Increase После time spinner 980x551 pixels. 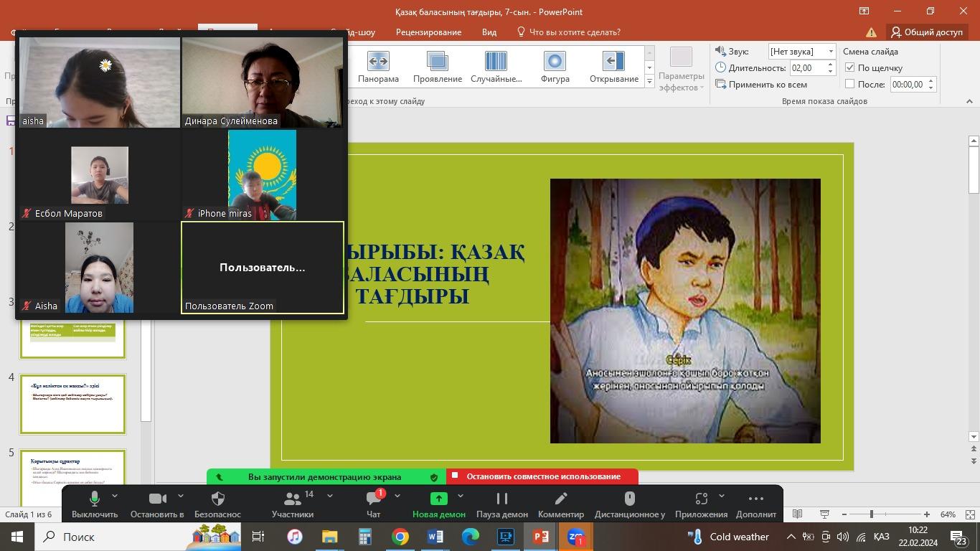click(x=931, y=81)
